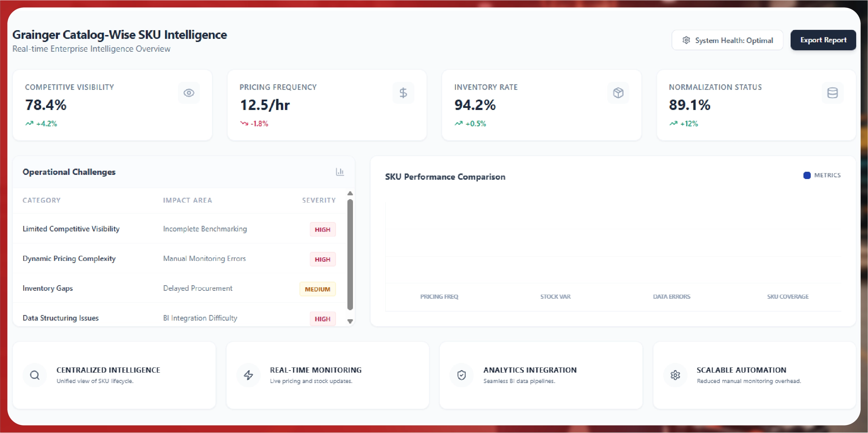Sort by the Severity column header

(319, 200)
